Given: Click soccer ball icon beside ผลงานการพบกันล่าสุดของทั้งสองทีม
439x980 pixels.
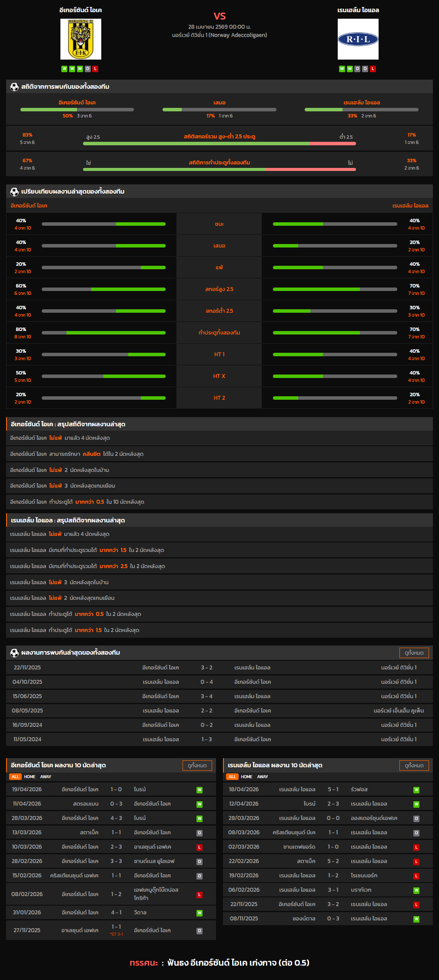Looking at the screenshot, I should point(14,653).
